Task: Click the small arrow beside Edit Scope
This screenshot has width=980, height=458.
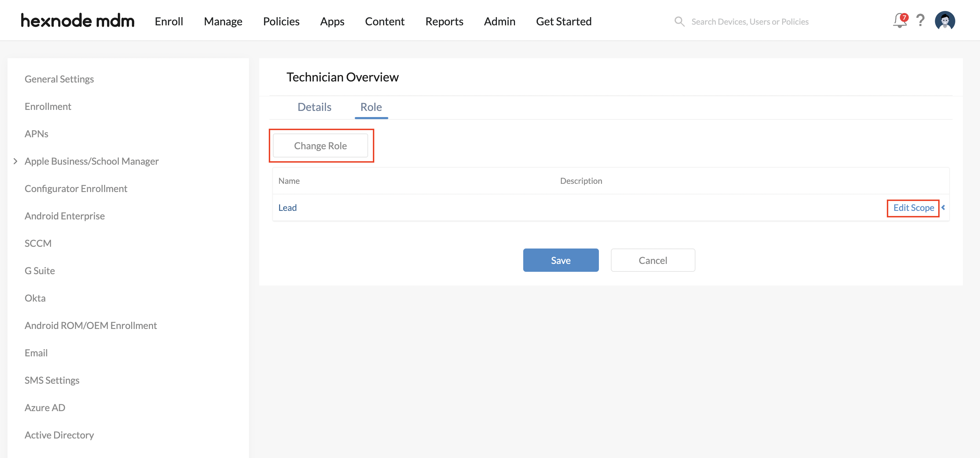Action: 943,207
